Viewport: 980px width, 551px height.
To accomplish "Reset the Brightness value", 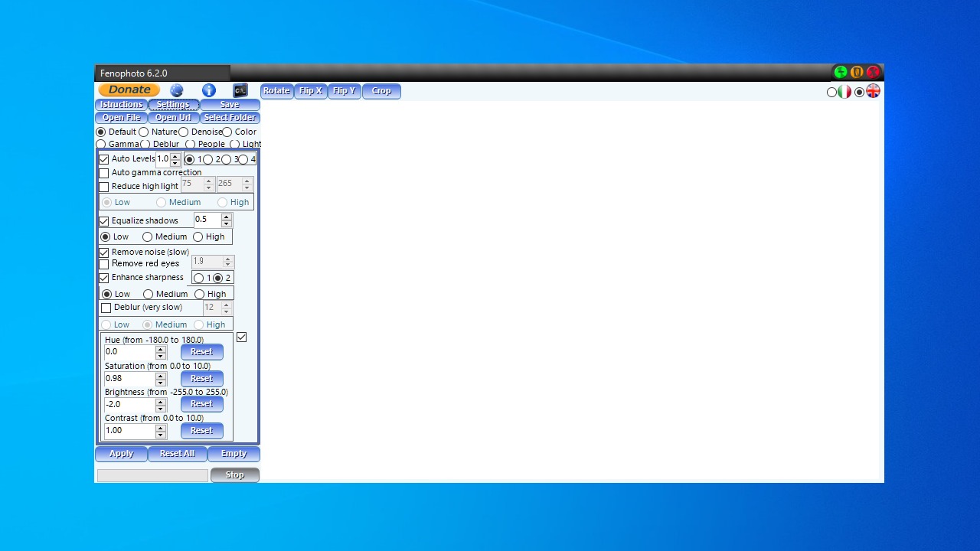I will [x=202, y=404].
